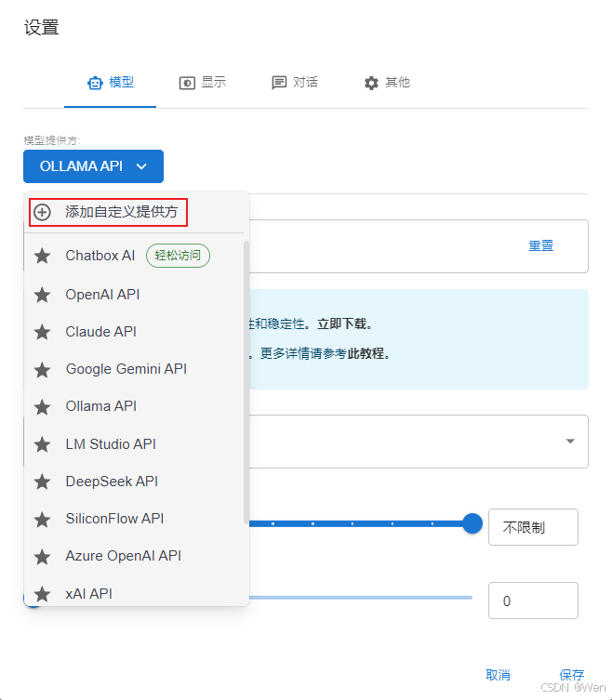Open the 此教程 tutorial link
The height and width of the screenshot is (700, 612).
pyautogui.click(x=366, y=353)
